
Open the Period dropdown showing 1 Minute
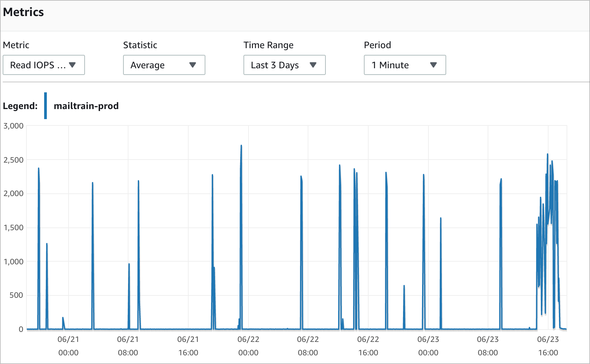coord(405,65)
